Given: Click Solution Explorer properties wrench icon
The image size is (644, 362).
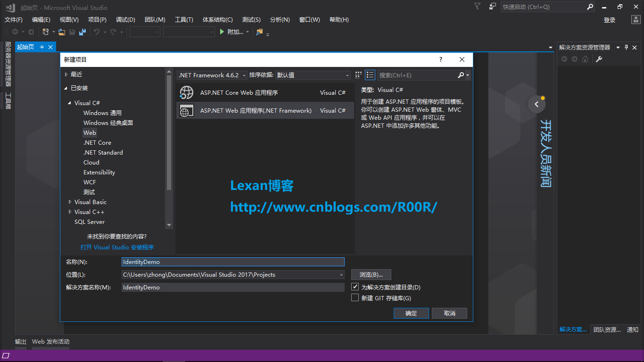Looking at the screenshot, I should click(599, 59).
